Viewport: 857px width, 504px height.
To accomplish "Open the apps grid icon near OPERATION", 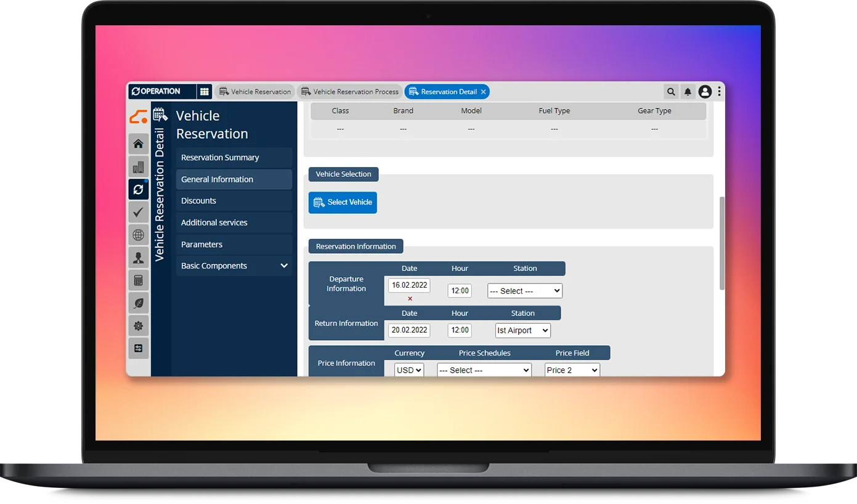I will point(205,92).
